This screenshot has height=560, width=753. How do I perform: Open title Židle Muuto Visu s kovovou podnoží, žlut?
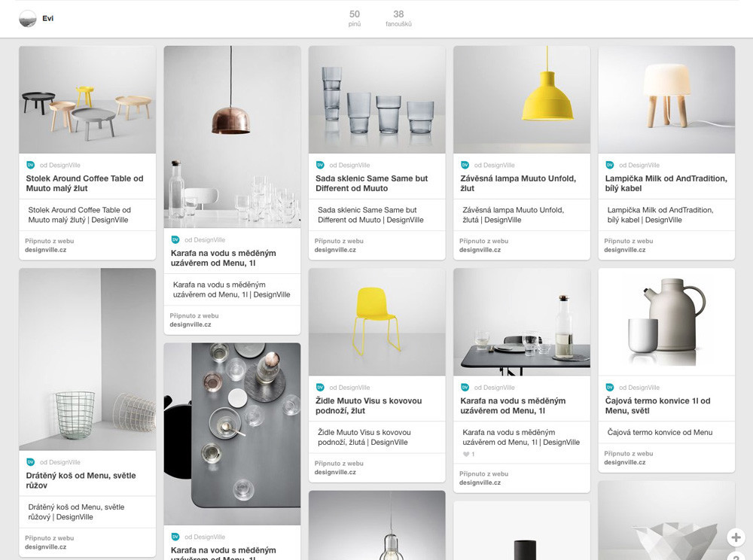coord(369,406)
